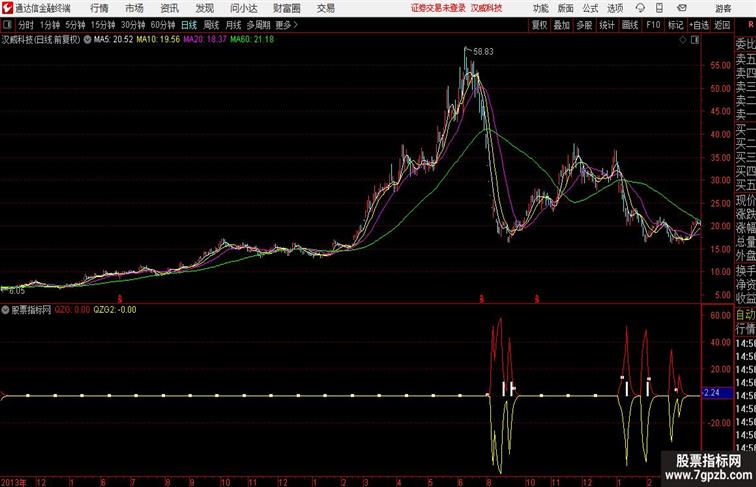Click the MA20: 18.37 indicator label
Image resolution: width=756 pixels, height=487 pixels.
[x=205, y=40]
